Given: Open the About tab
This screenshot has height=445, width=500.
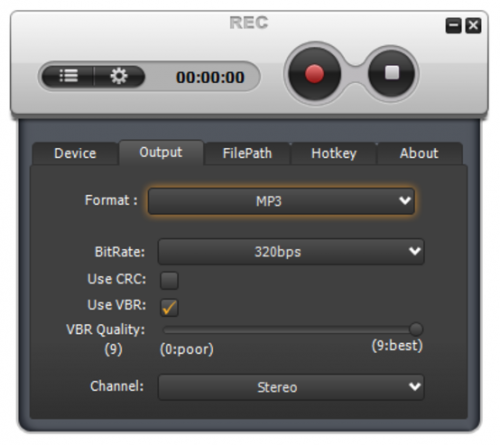Looking at the screenshot, I should [419, 153].
